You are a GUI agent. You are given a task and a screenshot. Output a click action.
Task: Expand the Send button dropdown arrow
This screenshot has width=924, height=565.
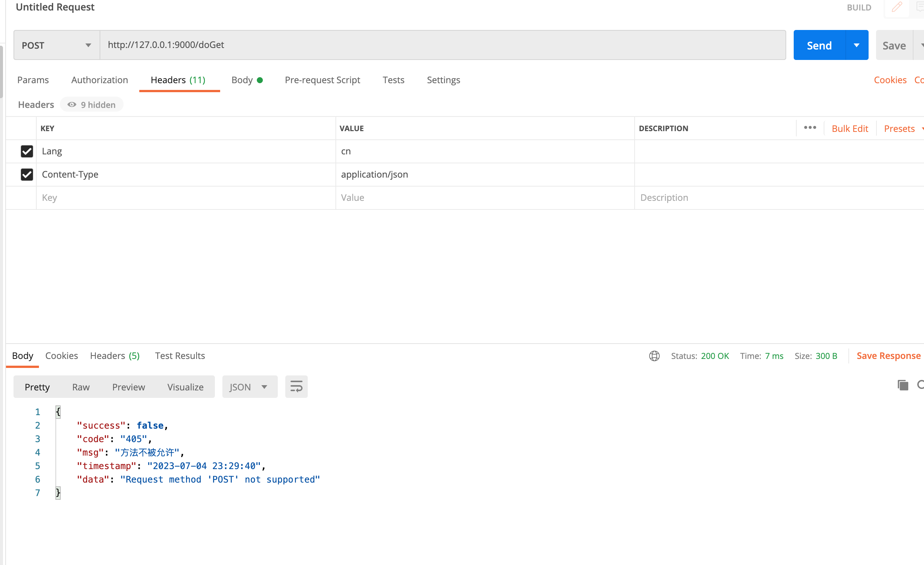pos(857,45)
